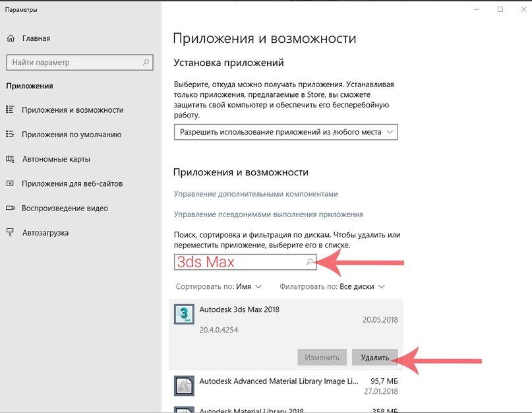The width and height of the screenshot is (532, 413).
Task: Expand the Сортировать по: Имя dropdown
Action: [x=218, y=286]
